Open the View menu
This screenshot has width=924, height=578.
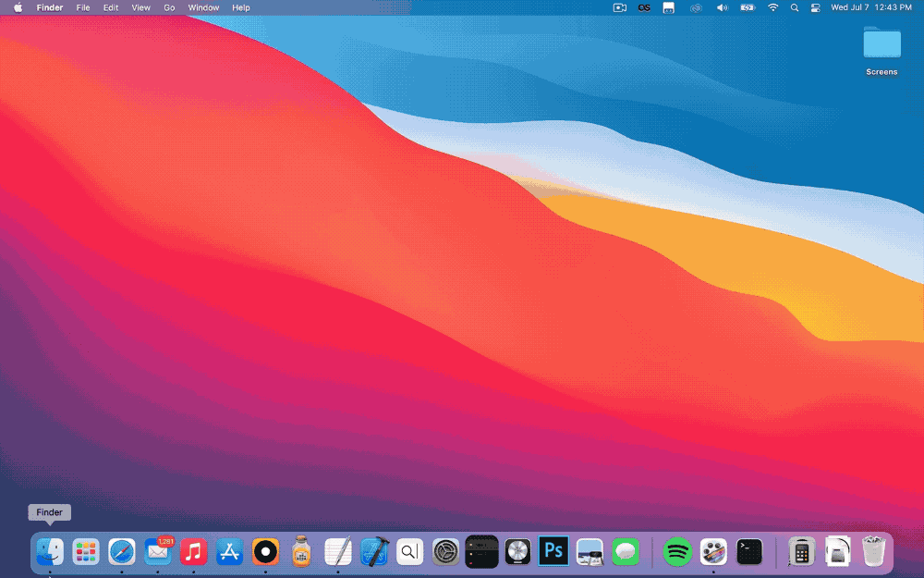pos(140,7)
